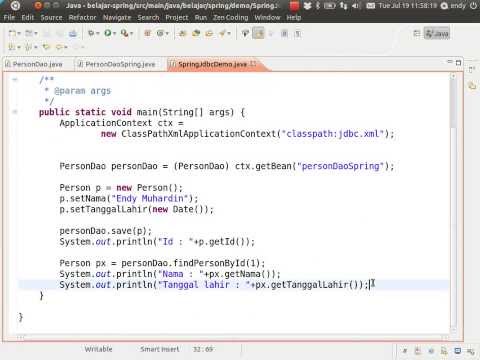The image size is (480, 360).
Task: Click the Open Perspective icon
Action: coord(417,33)
